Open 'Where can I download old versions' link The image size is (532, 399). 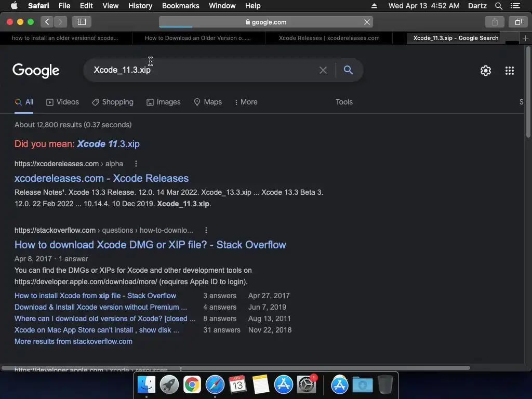pos(105,318)
